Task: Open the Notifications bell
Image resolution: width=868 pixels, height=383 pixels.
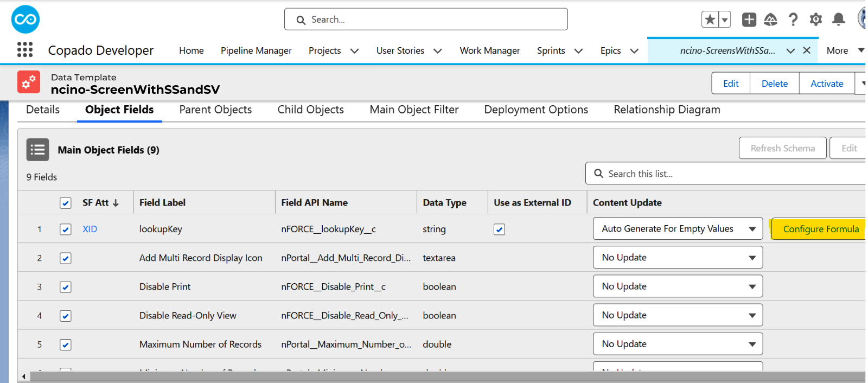Action: coord(839,20)
